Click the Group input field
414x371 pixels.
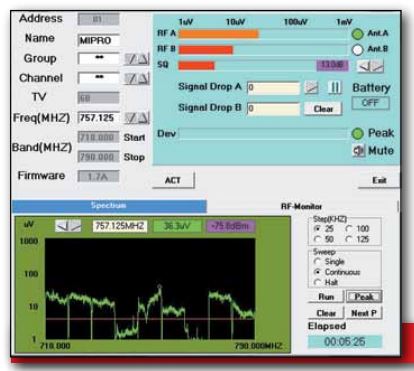(x=98, y=58)
